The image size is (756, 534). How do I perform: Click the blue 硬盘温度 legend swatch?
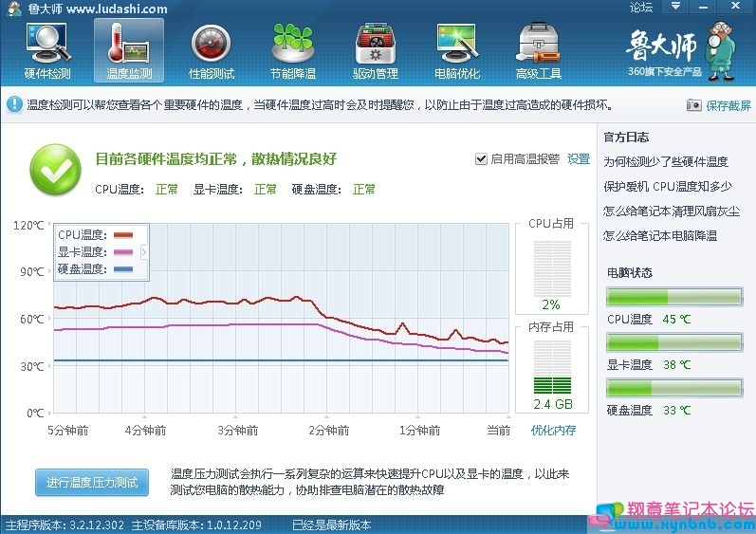coord(123,269)
